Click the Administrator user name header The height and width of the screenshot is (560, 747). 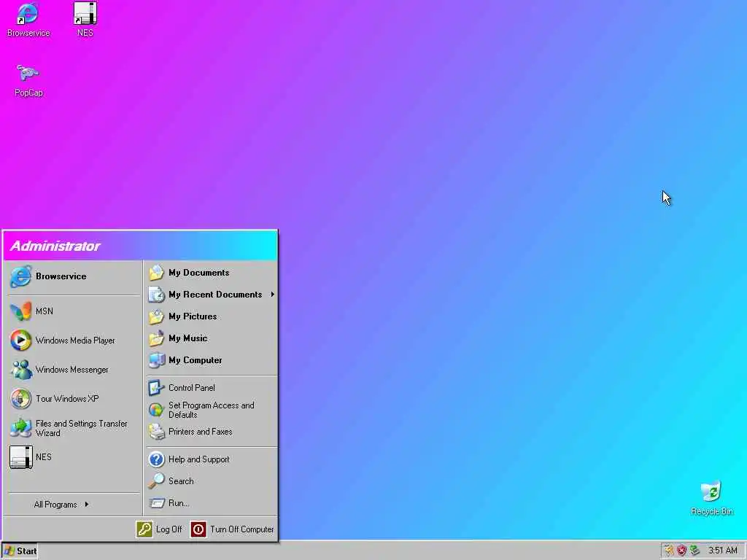[55, 246]
